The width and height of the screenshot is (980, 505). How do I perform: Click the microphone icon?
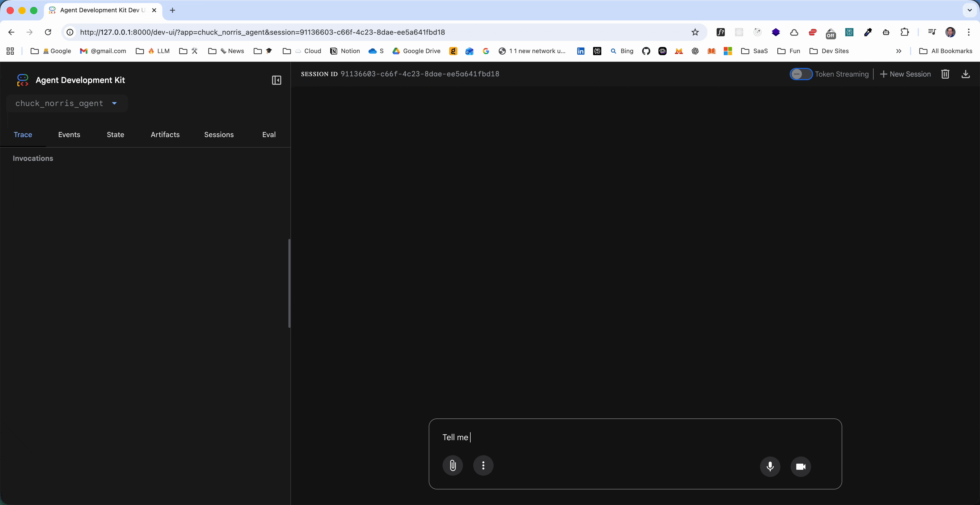pyautogui.click(x=770, y=466)
